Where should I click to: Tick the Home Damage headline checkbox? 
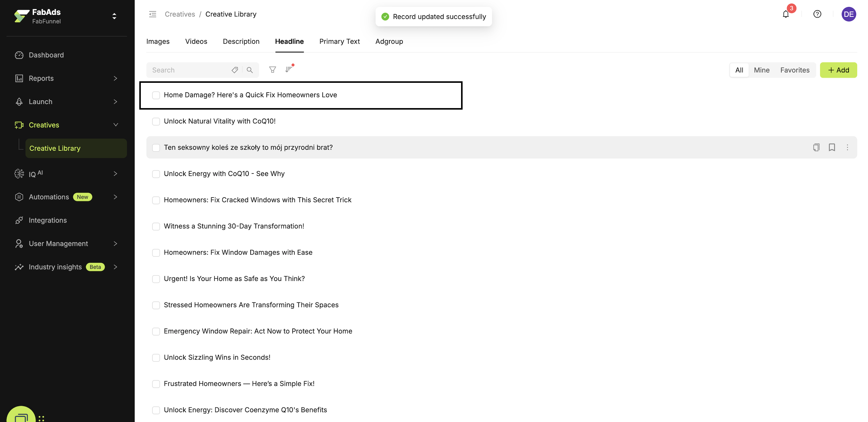coord(156,95)
